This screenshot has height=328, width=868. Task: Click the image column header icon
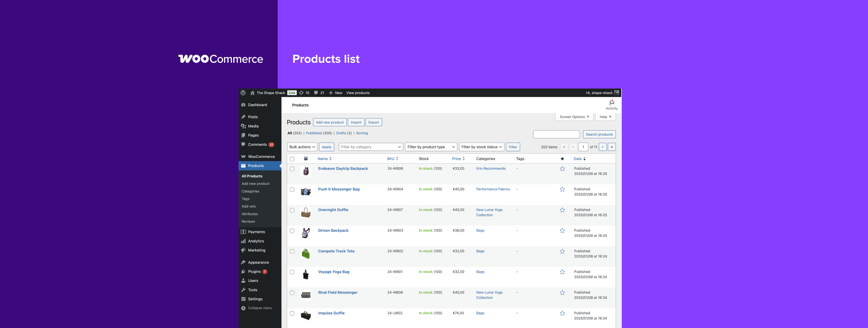point(306,159)
